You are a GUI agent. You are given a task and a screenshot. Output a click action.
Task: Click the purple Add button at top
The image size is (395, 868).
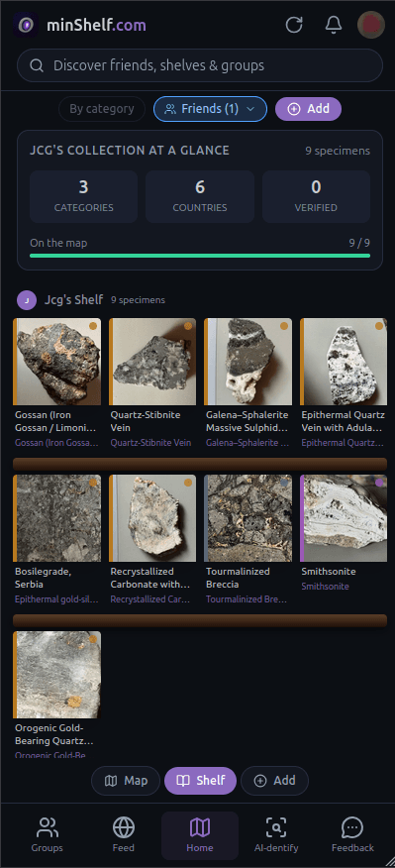(x=308, y=109)
